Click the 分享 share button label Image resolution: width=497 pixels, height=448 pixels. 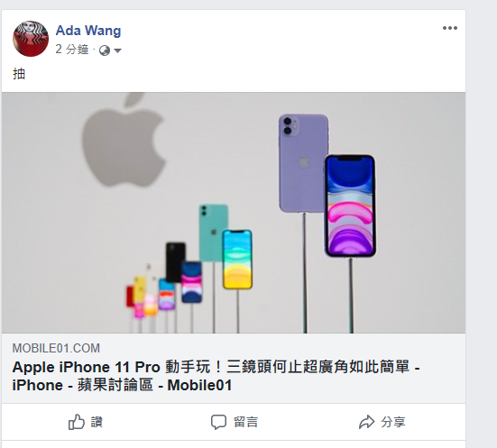[x=393, y=422]
